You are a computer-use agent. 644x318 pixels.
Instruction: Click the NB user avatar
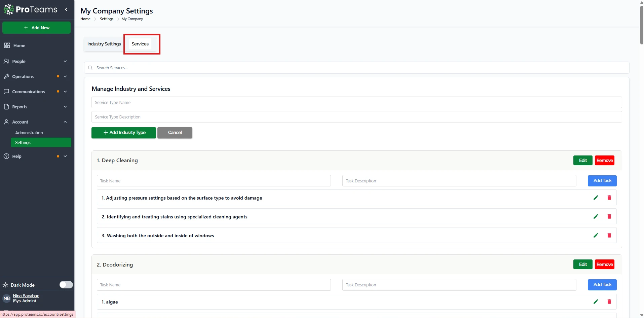6,298
